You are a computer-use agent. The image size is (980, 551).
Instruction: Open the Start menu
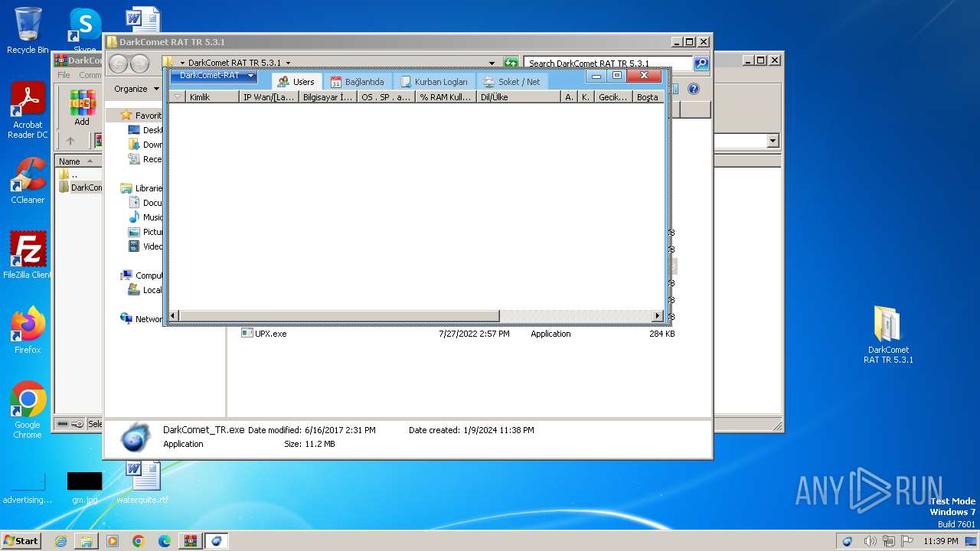pyautogui.click(x=21, y=541)
